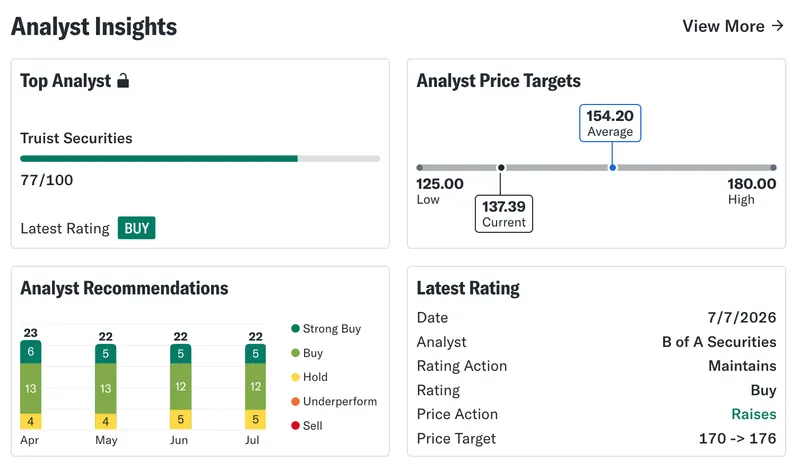Click the Underperform orange legend dot

(x=295, y=402)
